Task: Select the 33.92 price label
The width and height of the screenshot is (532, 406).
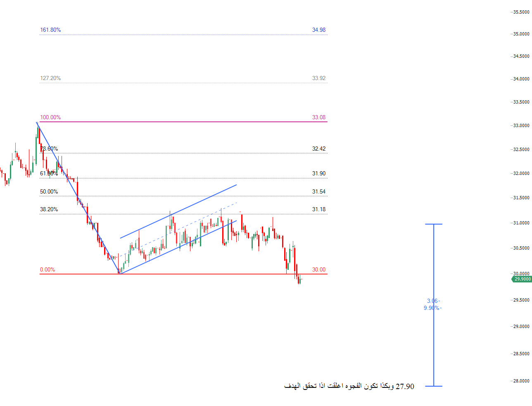Action: pos(318,78)
